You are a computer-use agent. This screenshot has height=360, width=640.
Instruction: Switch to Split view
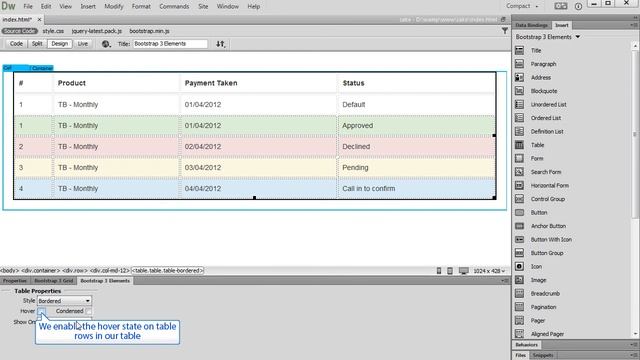point(37,44)
